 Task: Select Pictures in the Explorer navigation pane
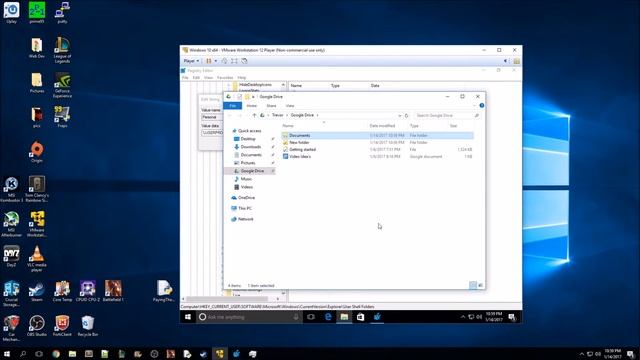point(247,163)
